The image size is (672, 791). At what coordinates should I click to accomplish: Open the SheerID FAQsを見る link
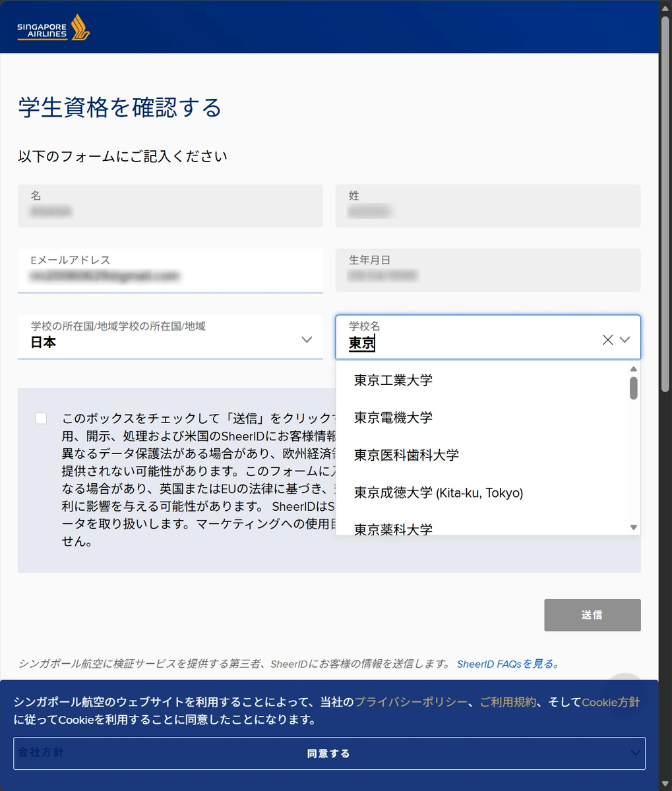pyautogui.click(x=508, y=664)
